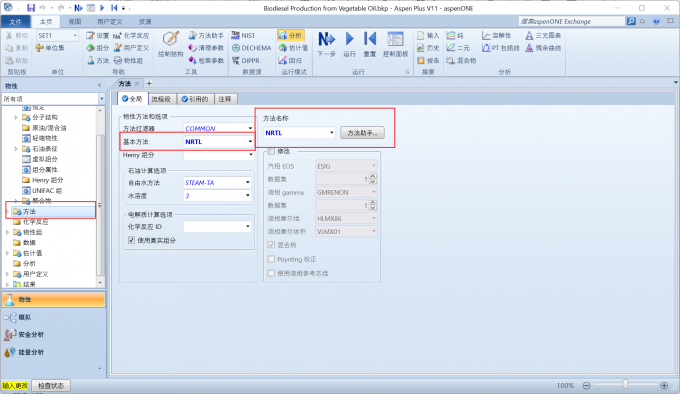Open the File (文件) menu tab
680x394 pixels.
pyautogui.click(x=16, y=22)
